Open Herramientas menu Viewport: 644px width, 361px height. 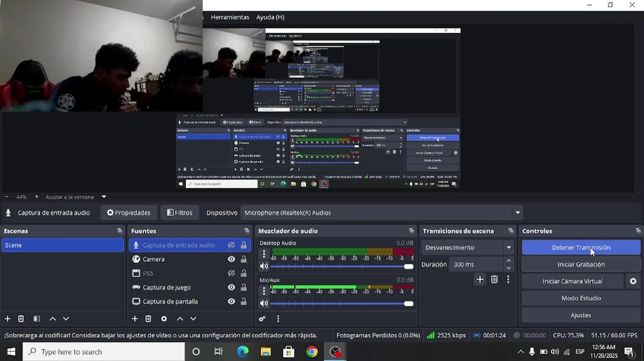tap(230, 17)
